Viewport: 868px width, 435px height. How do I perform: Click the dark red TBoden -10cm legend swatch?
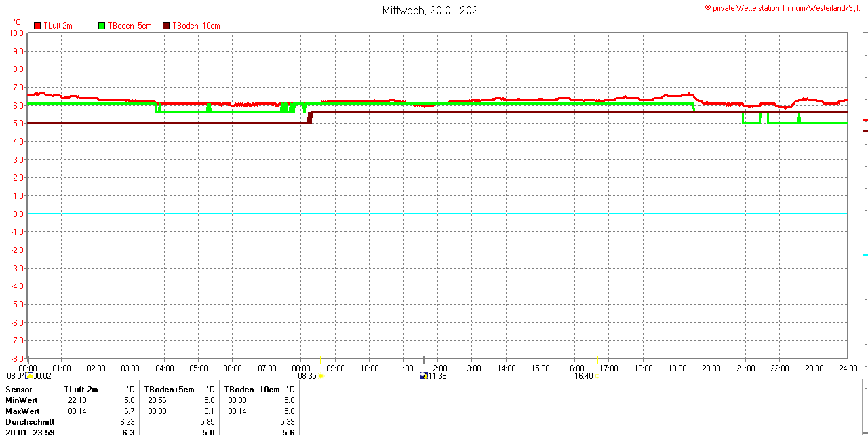tap(167, 26)
